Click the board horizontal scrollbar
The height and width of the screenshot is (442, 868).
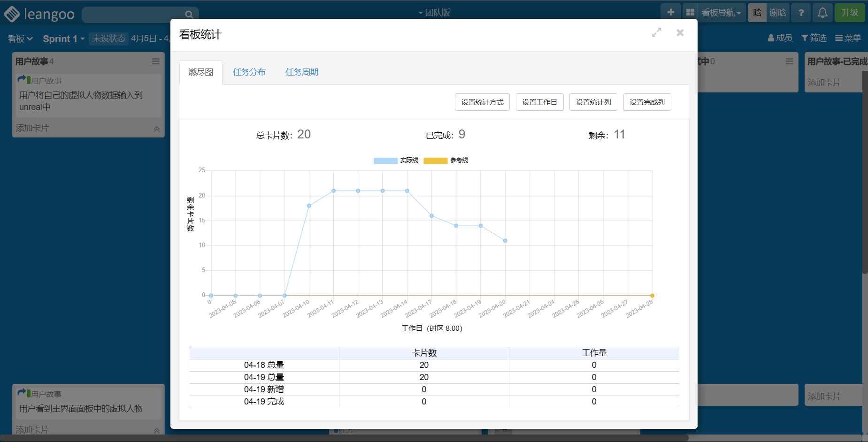tap(344, 438)
